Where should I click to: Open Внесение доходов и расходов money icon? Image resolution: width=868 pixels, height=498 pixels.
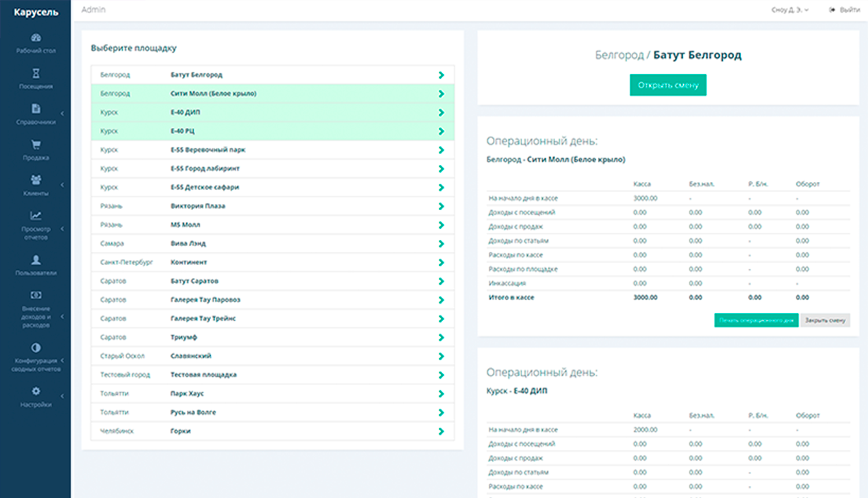point(36,295)
